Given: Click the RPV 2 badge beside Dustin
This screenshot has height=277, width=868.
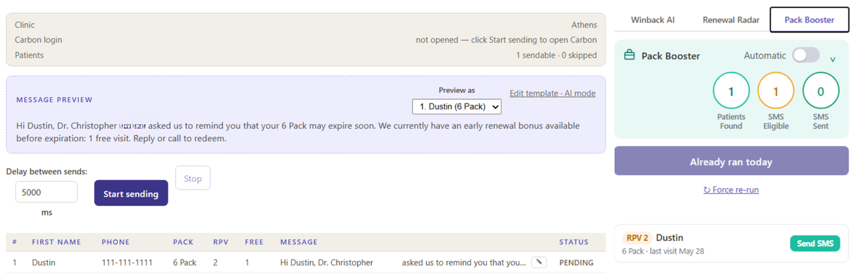Looking at the screenshot, I should coord(637,237).
